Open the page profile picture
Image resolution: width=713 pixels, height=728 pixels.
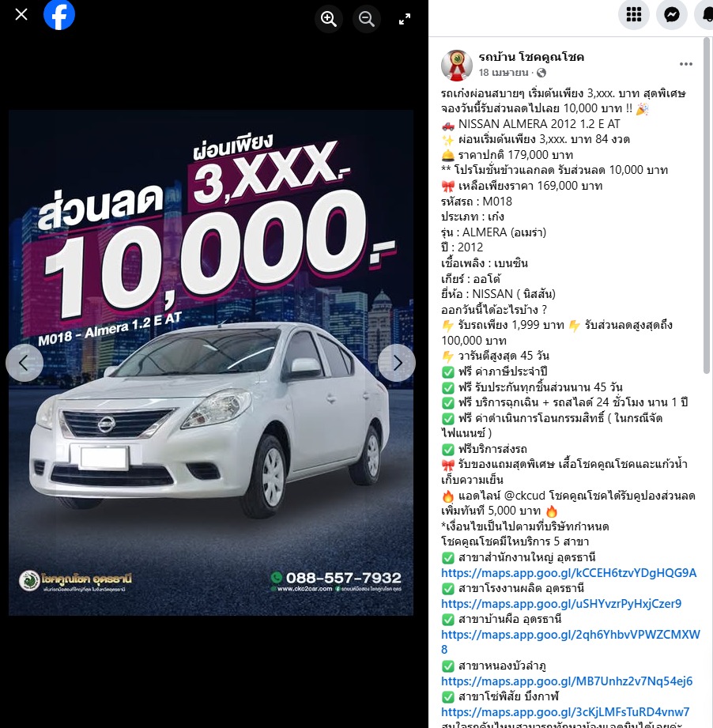tap(456, 65)
